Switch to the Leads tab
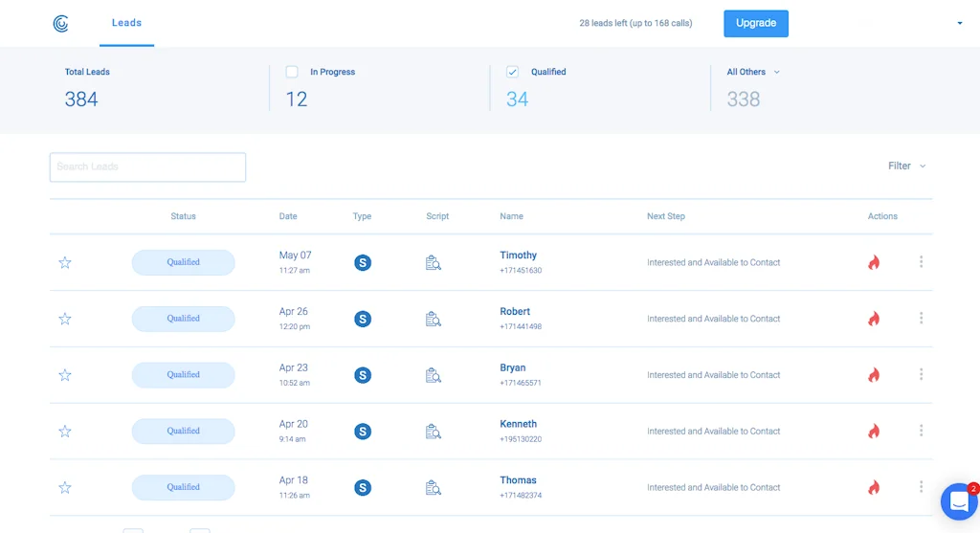The height and width of the screenshot is (533, 980). point(126,23)
